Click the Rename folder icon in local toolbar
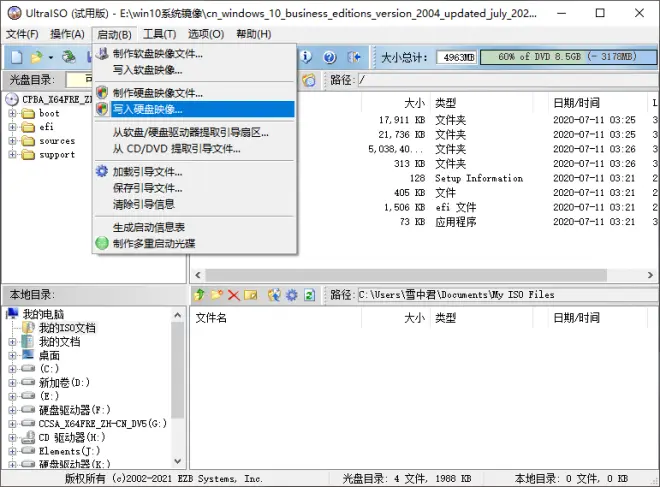Image resolution: width=660 pixels, height=487 pixels. (x=250, y=295)
